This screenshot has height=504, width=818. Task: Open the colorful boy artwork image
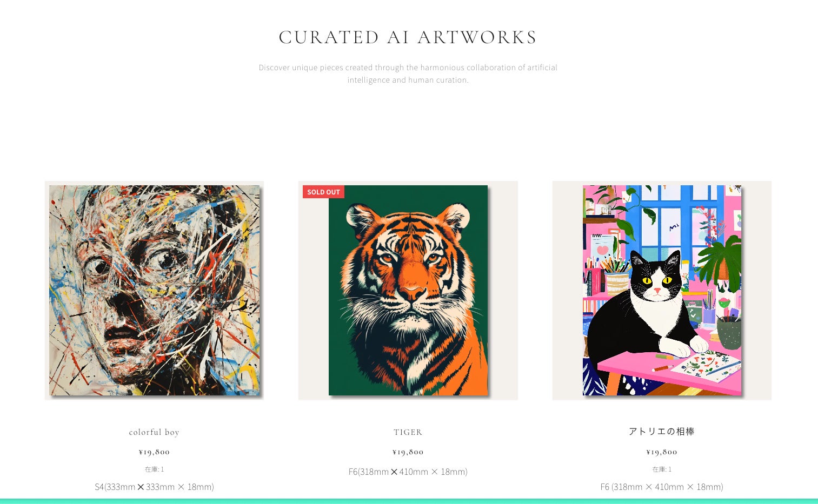154,290
